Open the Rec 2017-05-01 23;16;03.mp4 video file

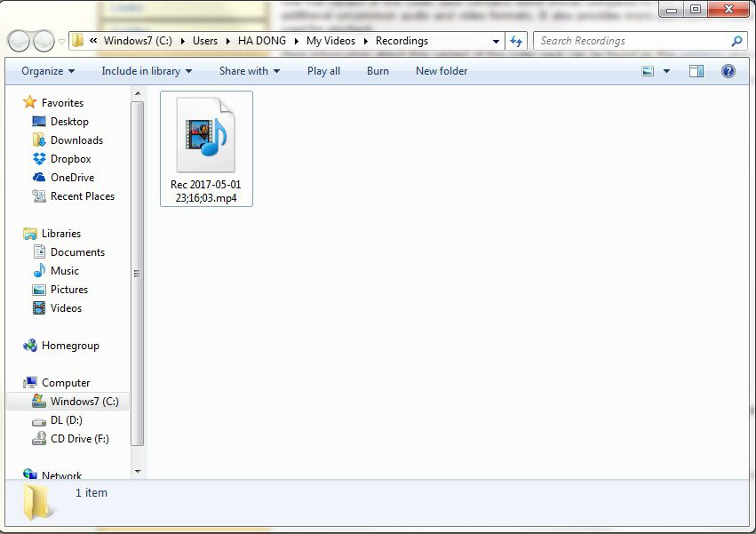206,148
